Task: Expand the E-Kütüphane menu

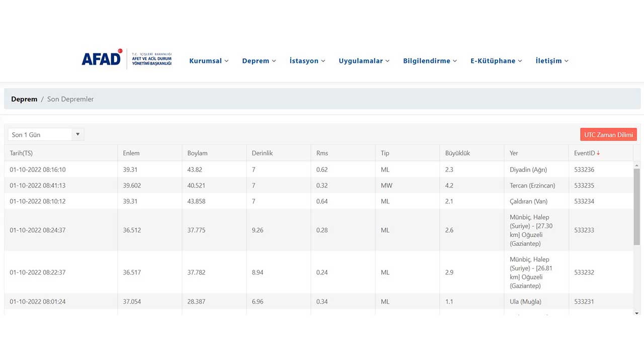Action: (x=496, y=61)
